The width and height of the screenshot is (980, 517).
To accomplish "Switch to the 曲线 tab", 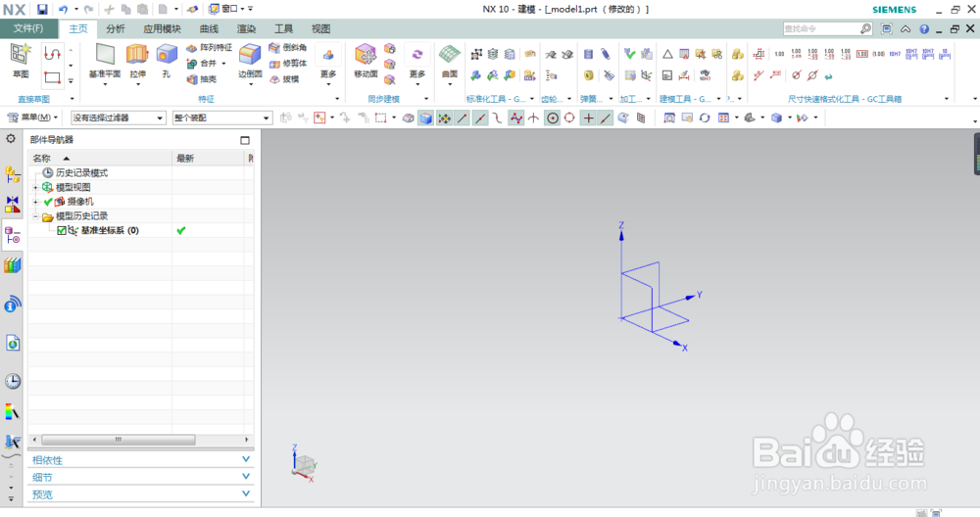I will (x=209, y=28).
